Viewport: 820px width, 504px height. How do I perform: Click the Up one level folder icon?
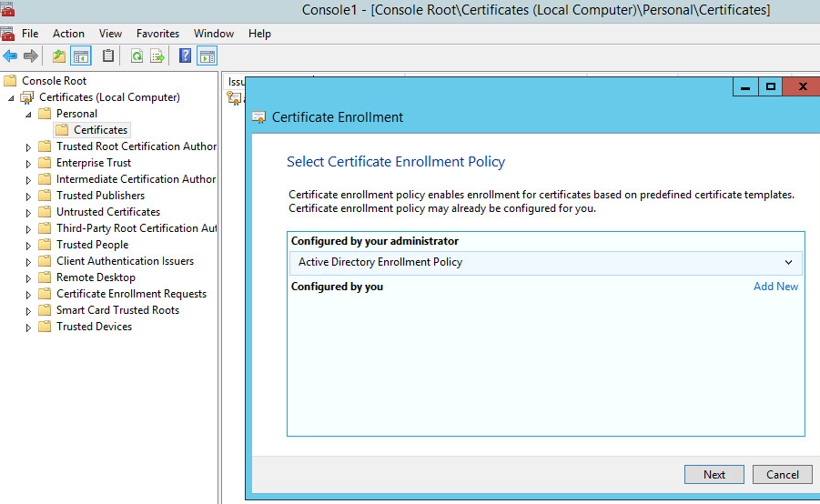tap(59, 55)
